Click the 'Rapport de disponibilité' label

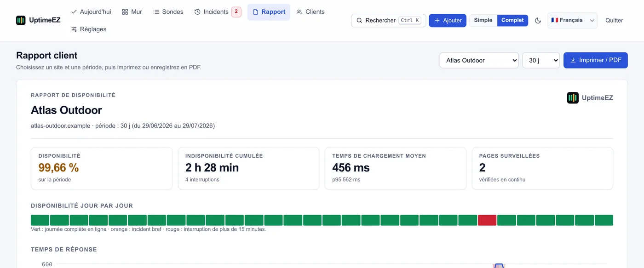tap(73, 95)
